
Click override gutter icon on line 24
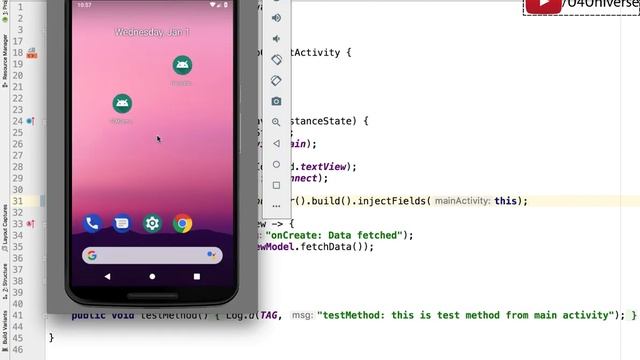[31, 121]
